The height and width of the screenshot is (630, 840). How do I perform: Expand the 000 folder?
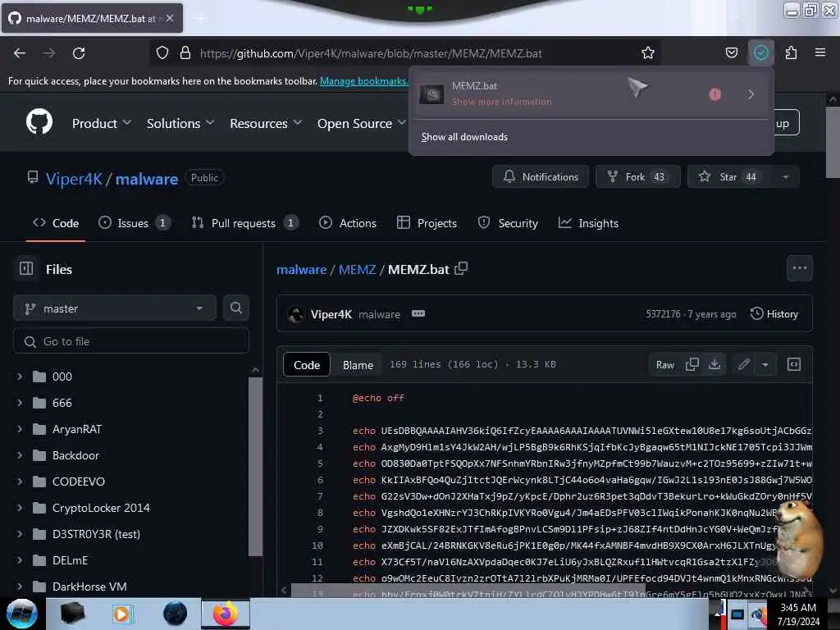[20, 377]
